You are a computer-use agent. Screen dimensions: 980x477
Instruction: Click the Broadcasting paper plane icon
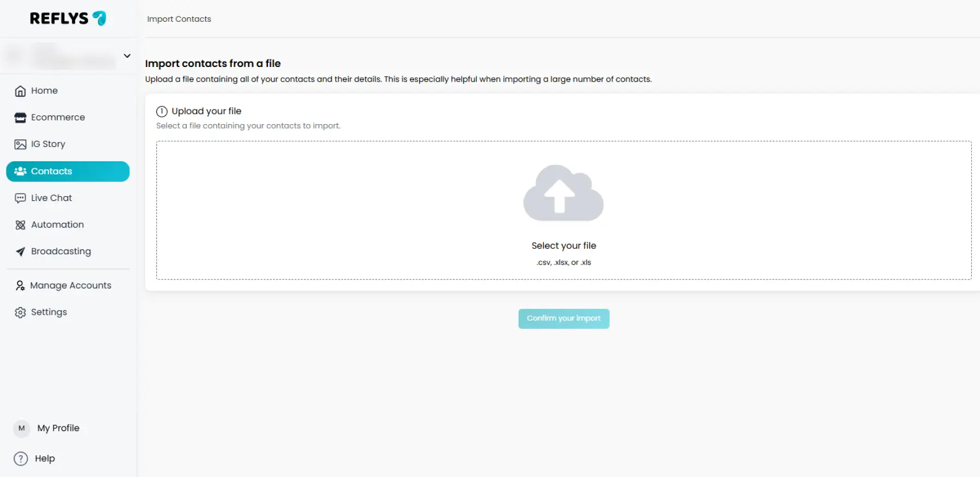20,252
